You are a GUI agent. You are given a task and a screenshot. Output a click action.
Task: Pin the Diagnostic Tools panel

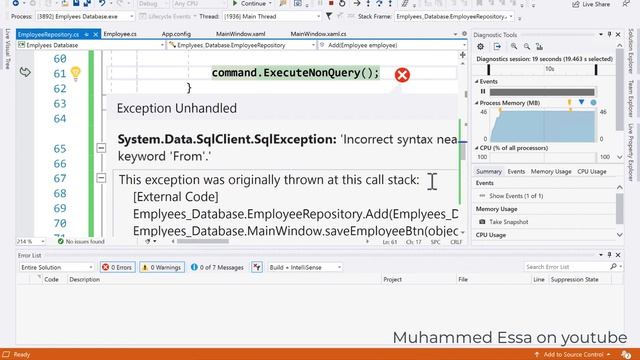[609, 35]
